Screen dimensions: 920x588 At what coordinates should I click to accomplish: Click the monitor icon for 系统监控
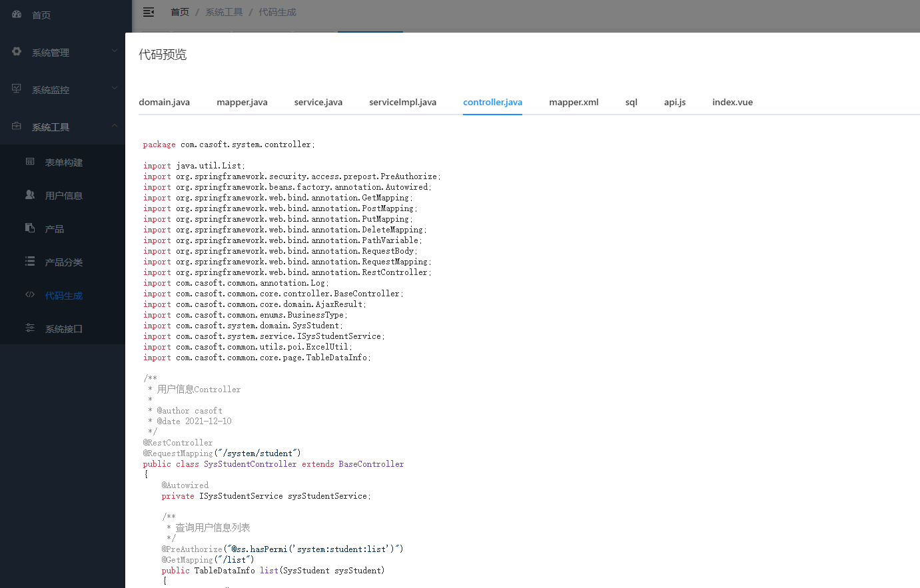[17, 89]
